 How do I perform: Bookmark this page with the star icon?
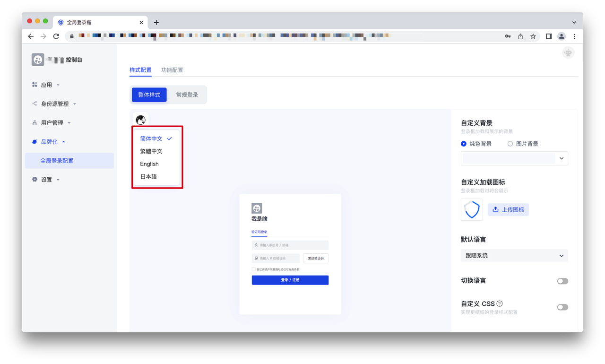pos(533,36)
